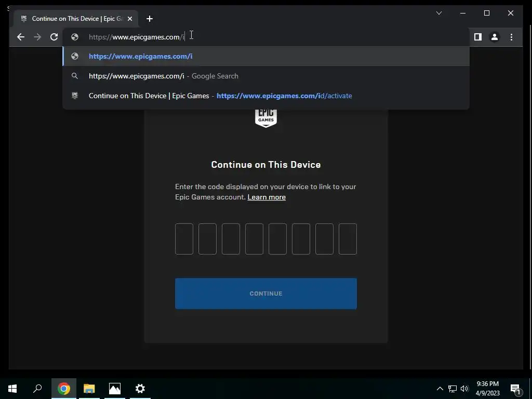
Task: Click the first code digit box
Action: [x=184, y=239]
